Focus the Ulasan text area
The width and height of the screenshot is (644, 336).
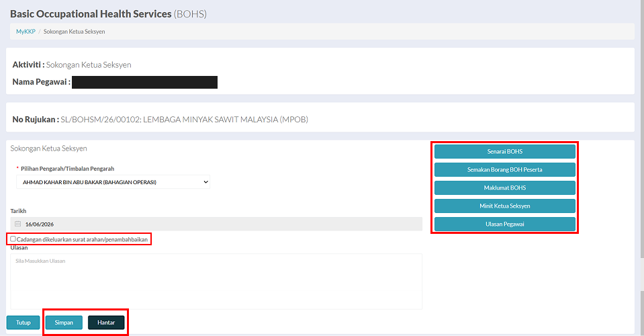coord(216,282)
